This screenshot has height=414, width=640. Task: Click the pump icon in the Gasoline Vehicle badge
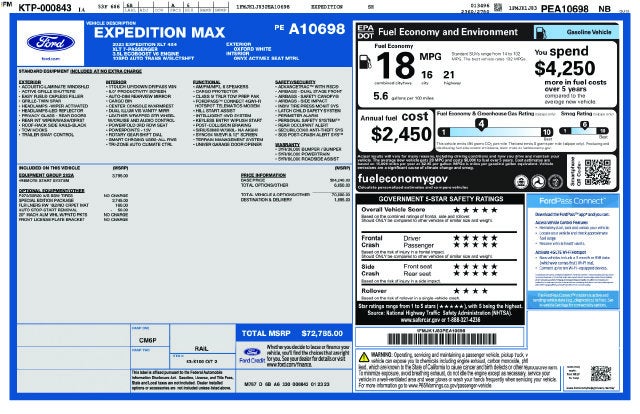540,33
